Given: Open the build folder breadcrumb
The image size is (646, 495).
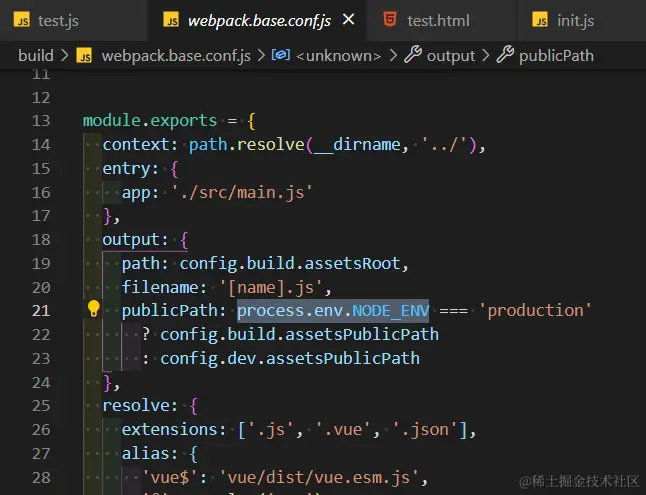Looking at the screenshot, I should click(36, 55).
